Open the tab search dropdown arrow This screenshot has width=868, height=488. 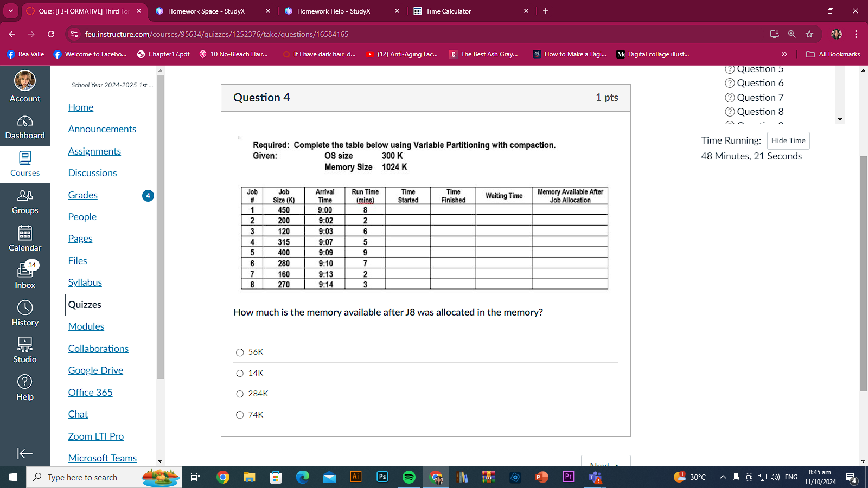11,11
